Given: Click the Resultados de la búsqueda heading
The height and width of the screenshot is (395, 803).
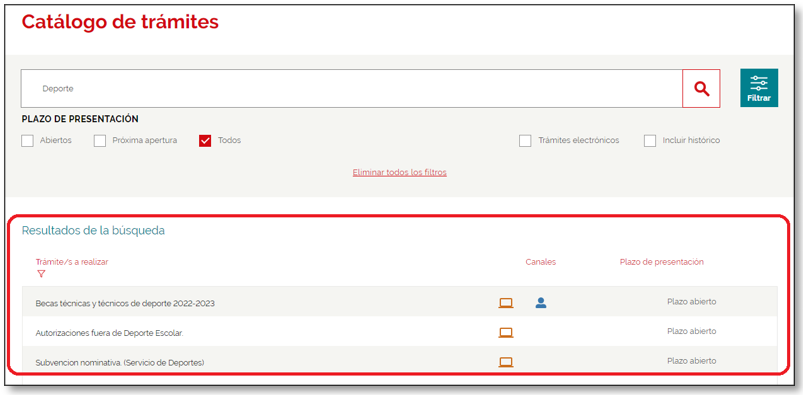Looking at the screenshot, I should (93, 231).
